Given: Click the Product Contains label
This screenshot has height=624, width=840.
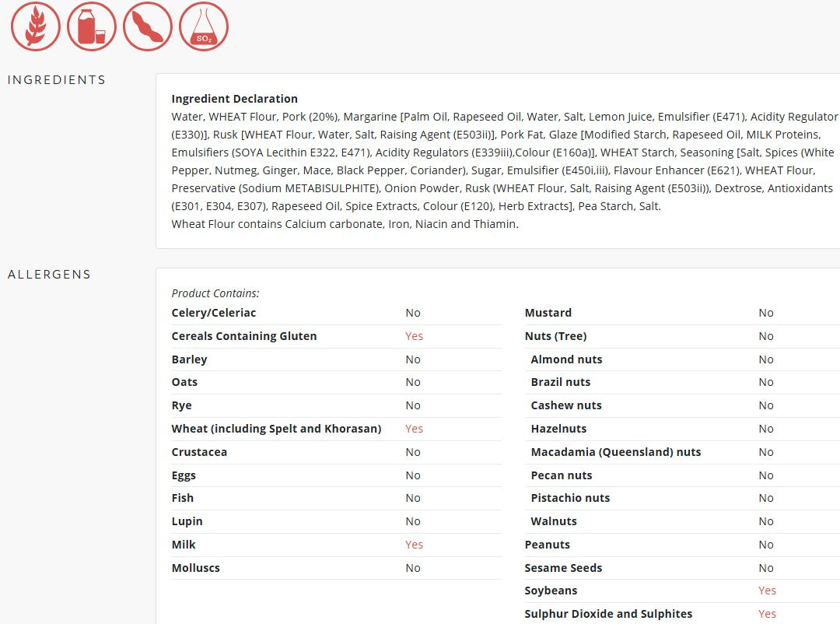Looking at the screenshot, I should click(215, 293).
